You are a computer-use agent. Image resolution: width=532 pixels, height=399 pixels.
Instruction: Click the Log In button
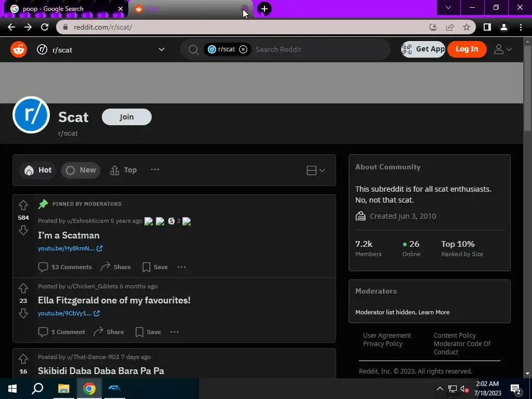[x=467, y=49]
